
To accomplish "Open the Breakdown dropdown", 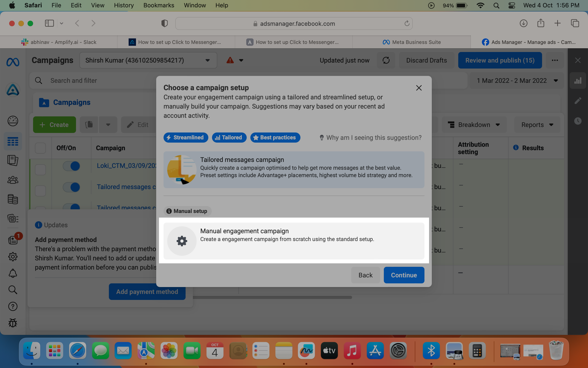I will click(x=474, y=125).
